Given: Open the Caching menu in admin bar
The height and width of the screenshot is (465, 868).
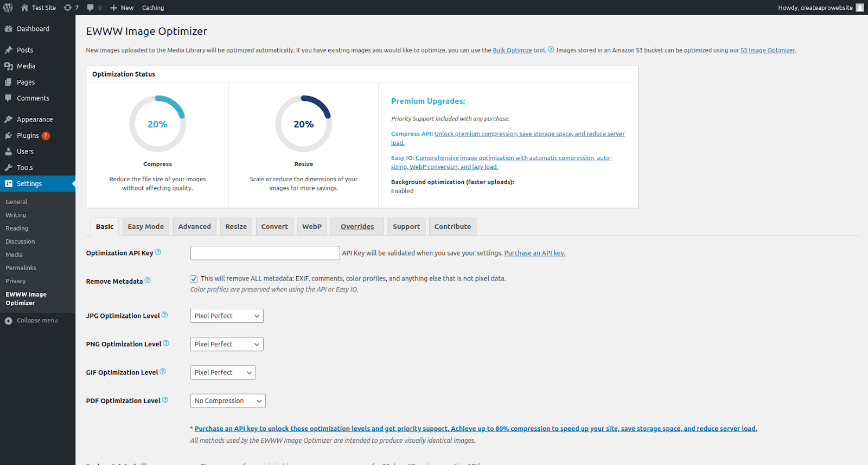Looking at the screenshot, I should [153, 8].
